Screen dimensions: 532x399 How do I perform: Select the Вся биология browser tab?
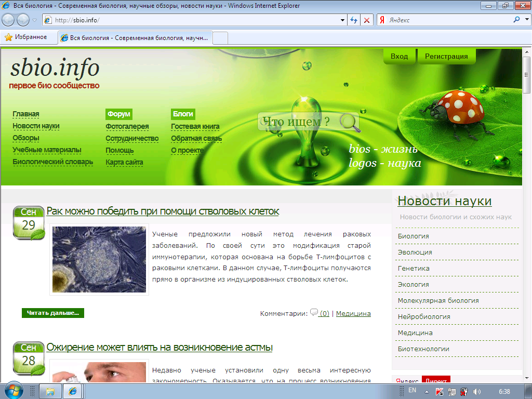click(136, 37)
